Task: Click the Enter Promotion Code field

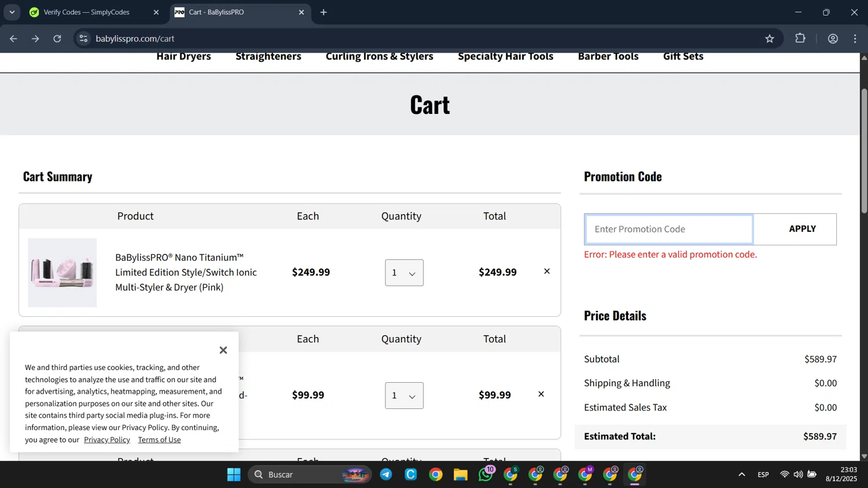Action: [x=669, y=230]
